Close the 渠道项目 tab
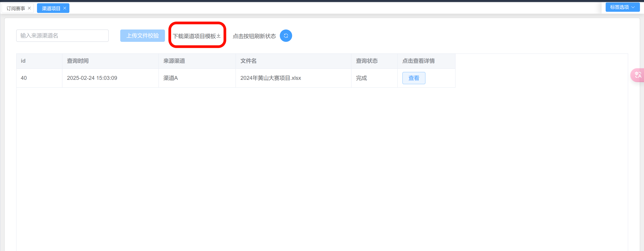This screenshot has width=644, height=251. (65, 8)
